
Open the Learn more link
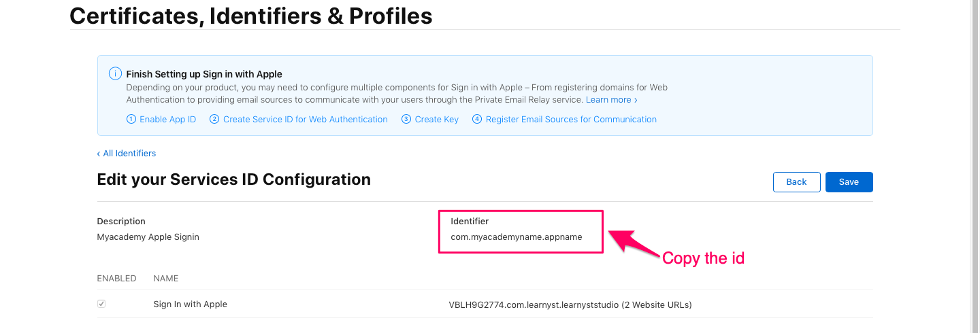(612, 99)
